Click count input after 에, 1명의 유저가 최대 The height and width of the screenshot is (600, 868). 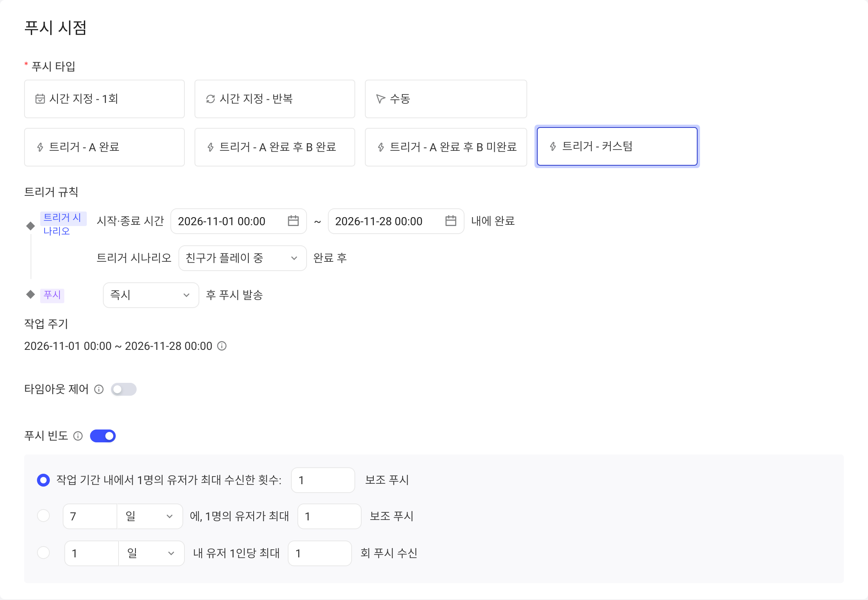point(330,516)
